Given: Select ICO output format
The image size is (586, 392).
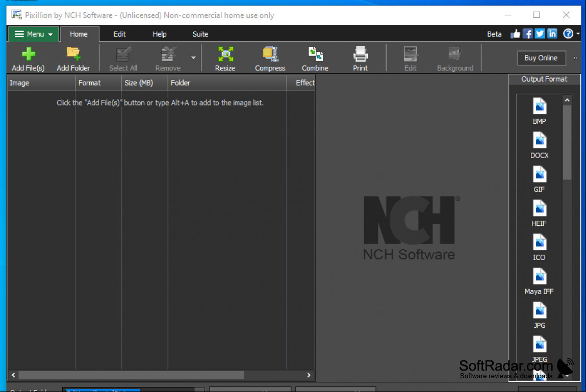Looking at the screenshot, I should pyautogui.click(x=539, y=247).
